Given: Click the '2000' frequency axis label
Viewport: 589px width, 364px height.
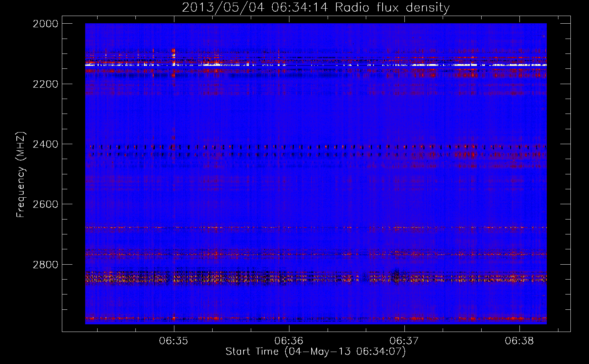Looking at the screenshot, I should pos(46,24).
